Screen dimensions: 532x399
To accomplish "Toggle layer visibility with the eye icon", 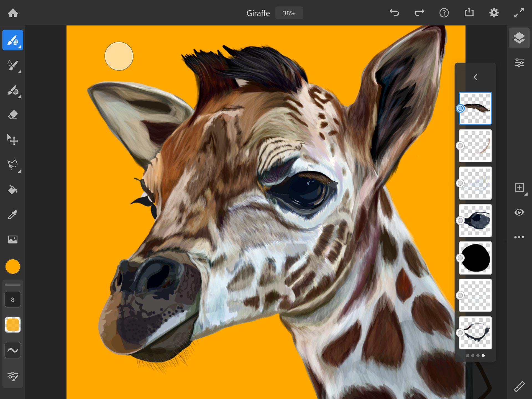I will pos(519,212).
